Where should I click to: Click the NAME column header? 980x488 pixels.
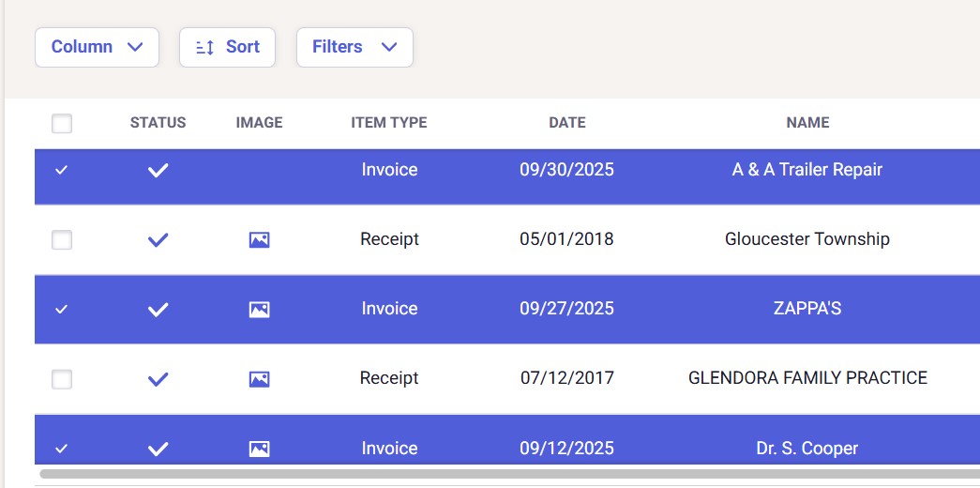pos(807,123)
